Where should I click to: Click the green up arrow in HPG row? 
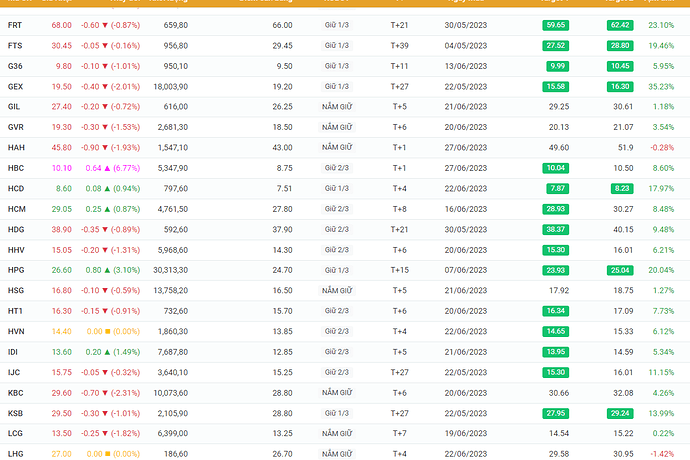click(x=107, y=270)
